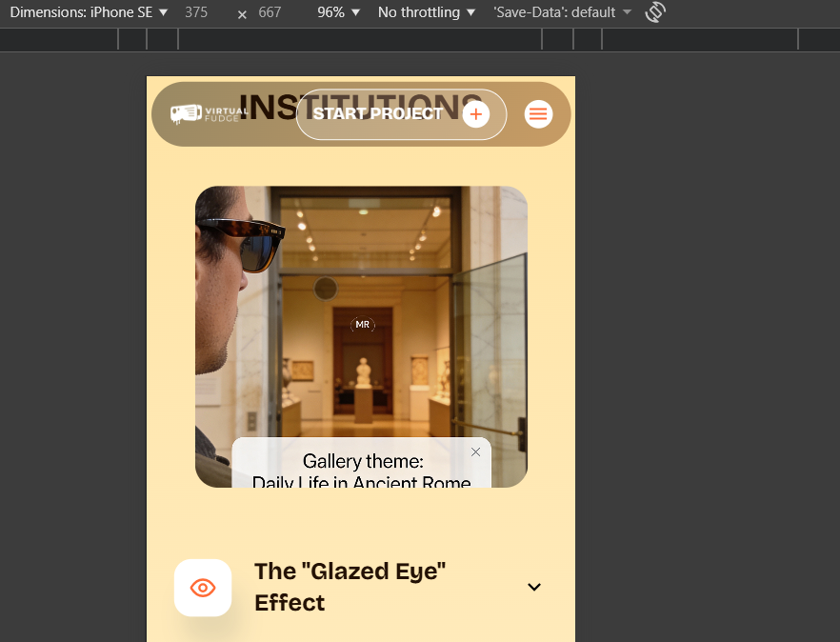This screenshot has height=642, width=840.
Task: Edit the viewport height field 667
Action: tap(270, 12)
